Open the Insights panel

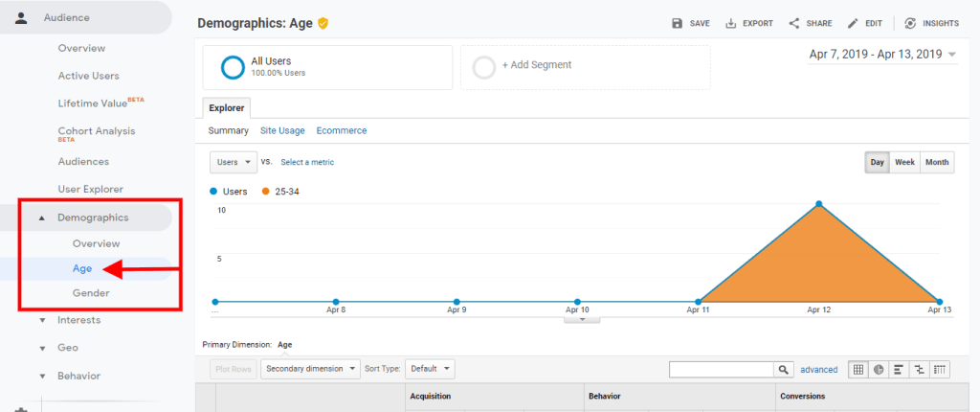(x=910, y=23)
